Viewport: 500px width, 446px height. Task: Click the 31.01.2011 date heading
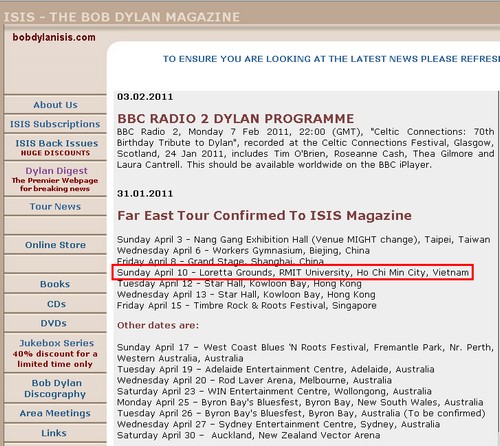pos(145,194)
